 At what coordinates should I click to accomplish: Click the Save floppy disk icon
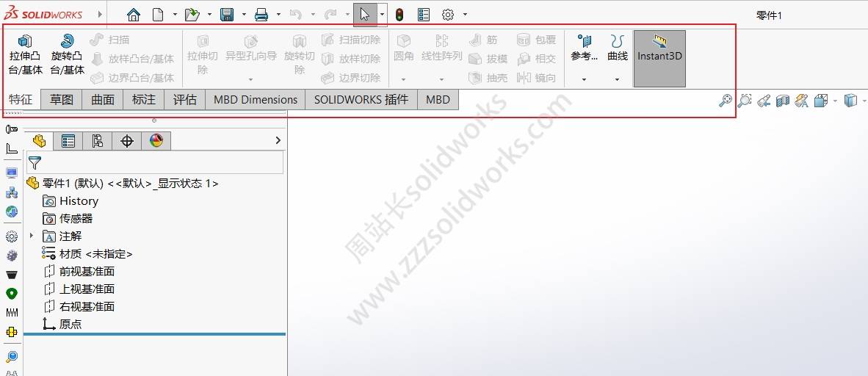tap(227, 14)
